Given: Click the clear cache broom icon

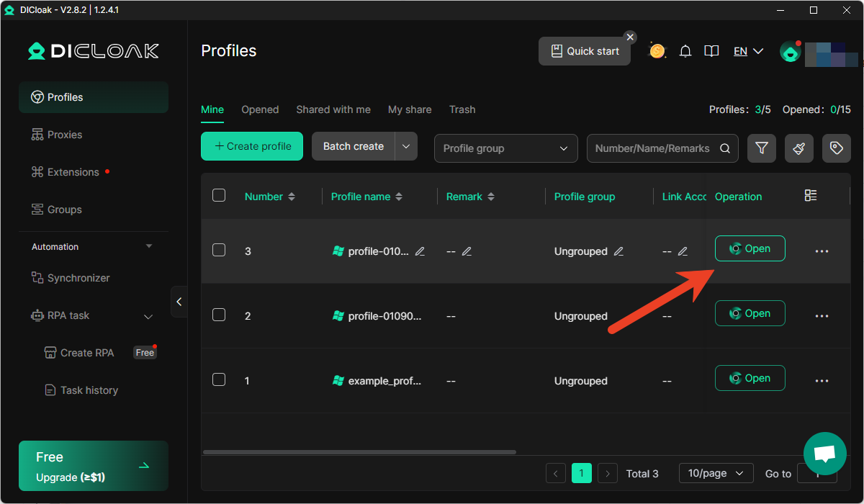Looking at the screenshot, I should point(798,148).
